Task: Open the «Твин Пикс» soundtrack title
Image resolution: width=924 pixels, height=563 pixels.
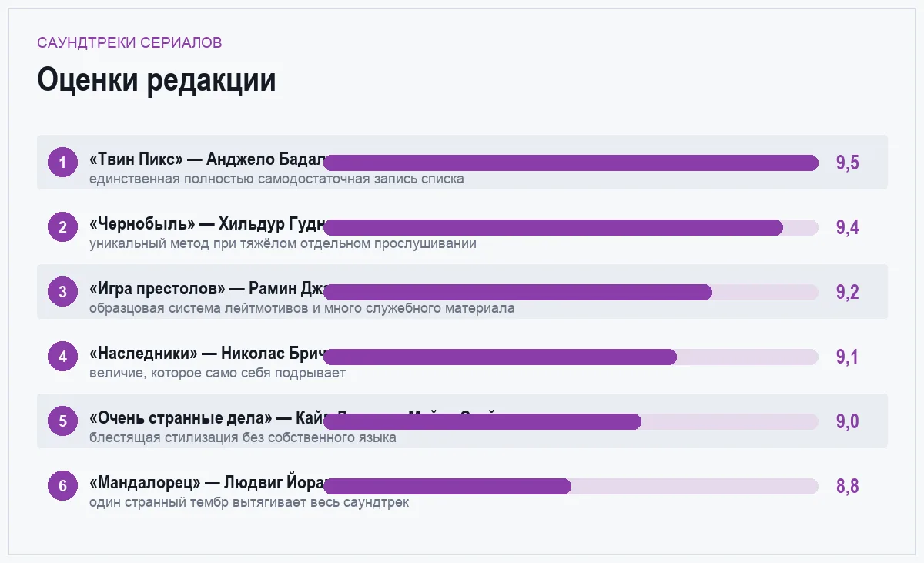Action: tap(207, 159)
